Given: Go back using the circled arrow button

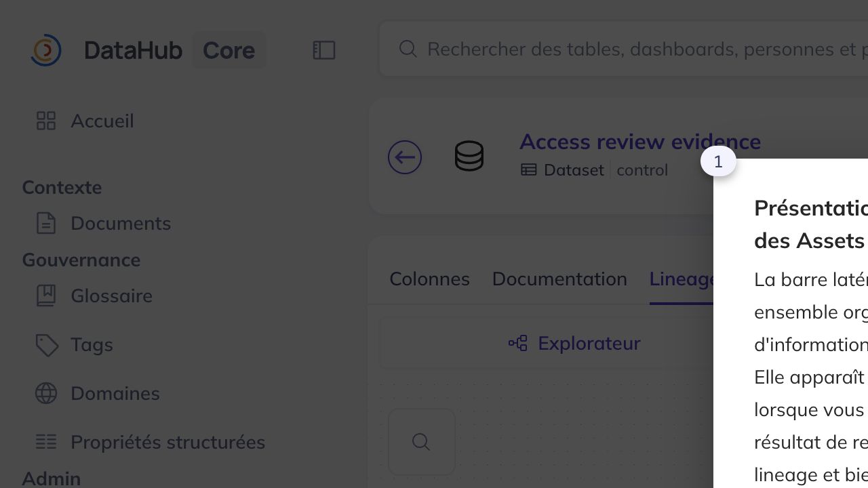Looking at the screenshot, I should tap(405, 157).
